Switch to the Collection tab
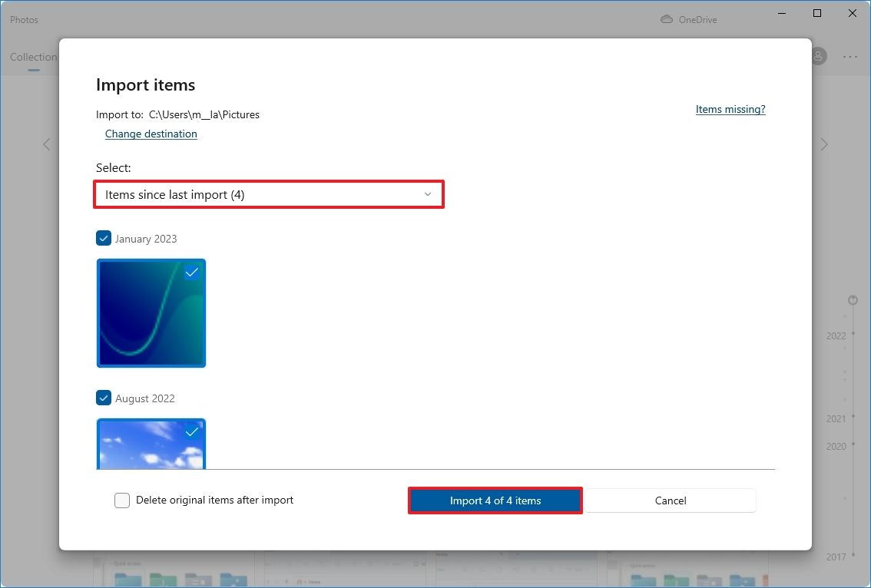The height and width of the screenshot is (588, 871). (x=32, y=57)
